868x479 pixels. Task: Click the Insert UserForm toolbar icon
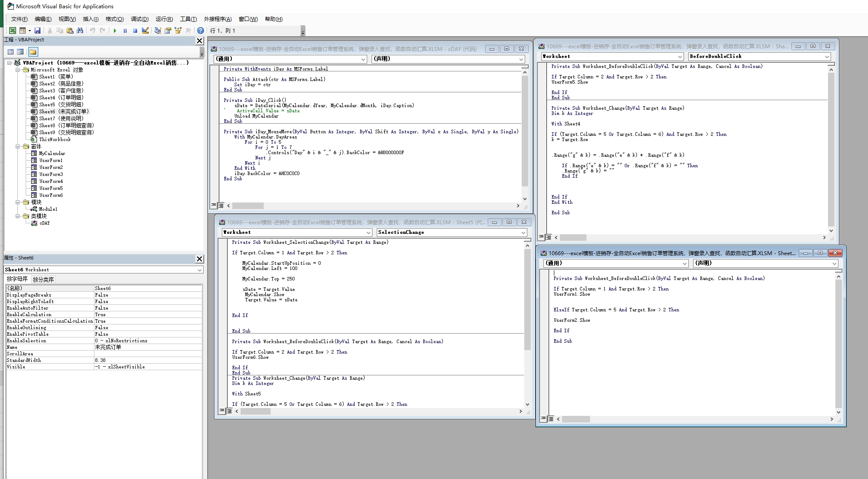click(x=22, y=30)
